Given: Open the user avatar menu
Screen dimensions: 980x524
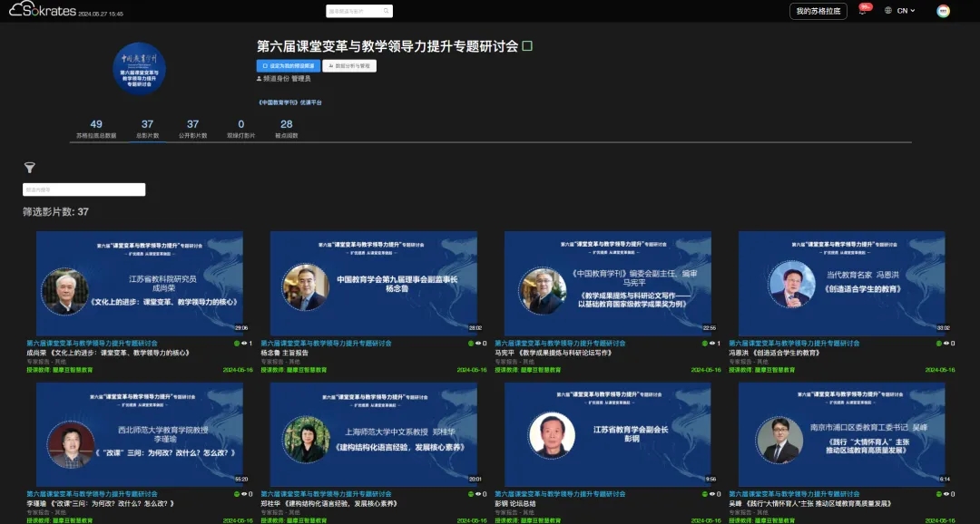Looking at the screenshot, I should [x=944, y=11].
